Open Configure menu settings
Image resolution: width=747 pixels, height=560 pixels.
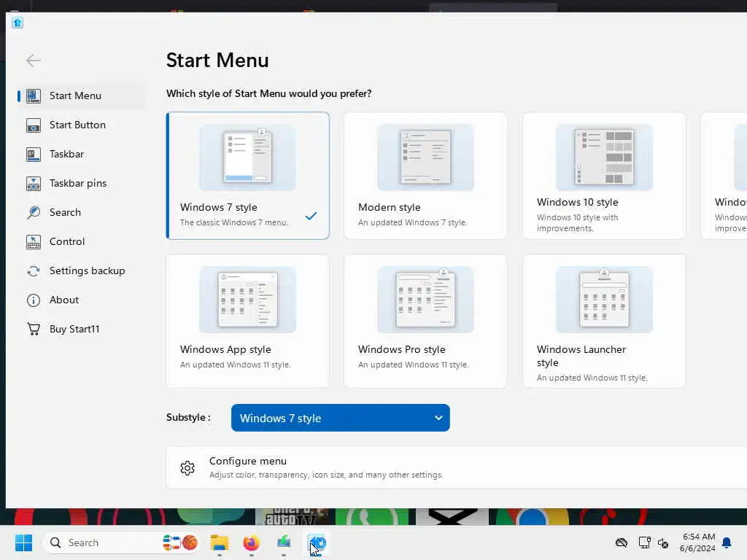click(x=457, y=467)
